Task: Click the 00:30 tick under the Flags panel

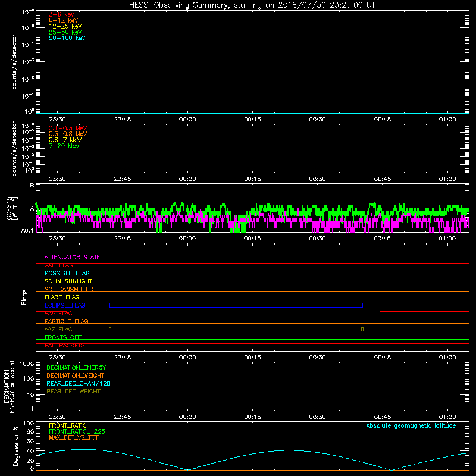Action: click(317, 358)
